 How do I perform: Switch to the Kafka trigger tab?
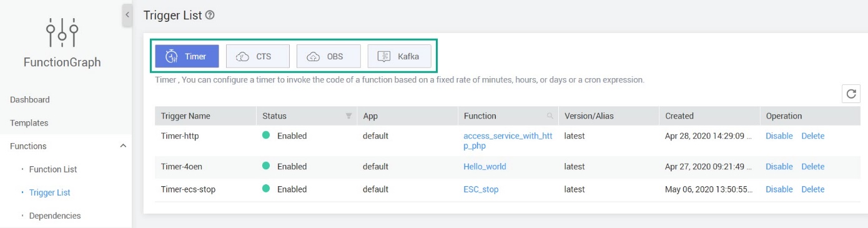click(x=400, y=56)
